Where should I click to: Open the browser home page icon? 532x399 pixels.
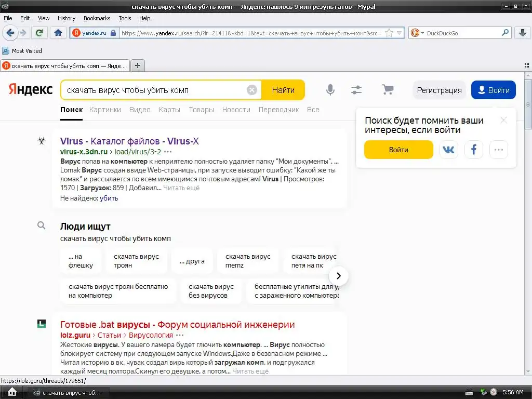pos(58,33)
